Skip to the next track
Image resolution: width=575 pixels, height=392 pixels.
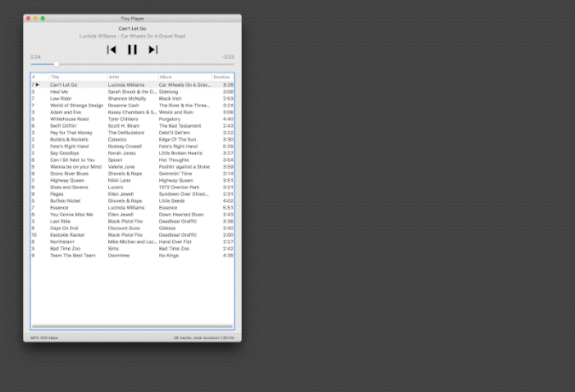coord(153,49)
